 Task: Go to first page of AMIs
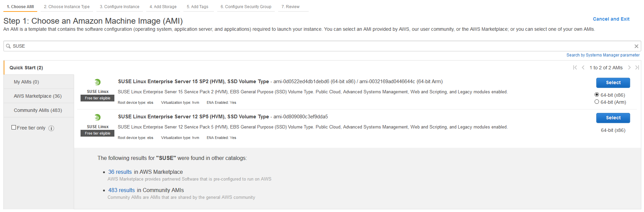(x=575, y=68)
